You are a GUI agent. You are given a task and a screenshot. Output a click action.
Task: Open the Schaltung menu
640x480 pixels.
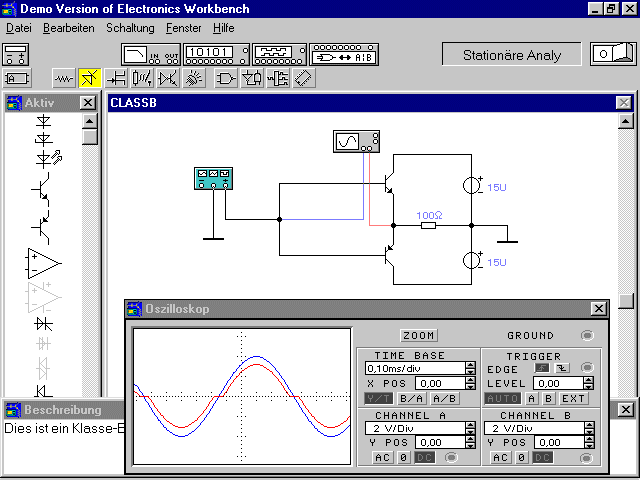pyautogui.click(x=131, y=28)
